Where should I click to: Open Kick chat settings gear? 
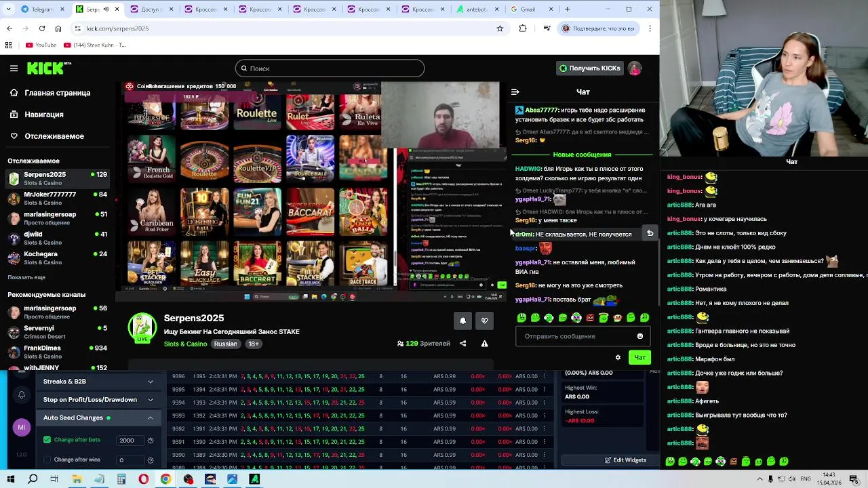pyautogui.click(x=618, y=357)
